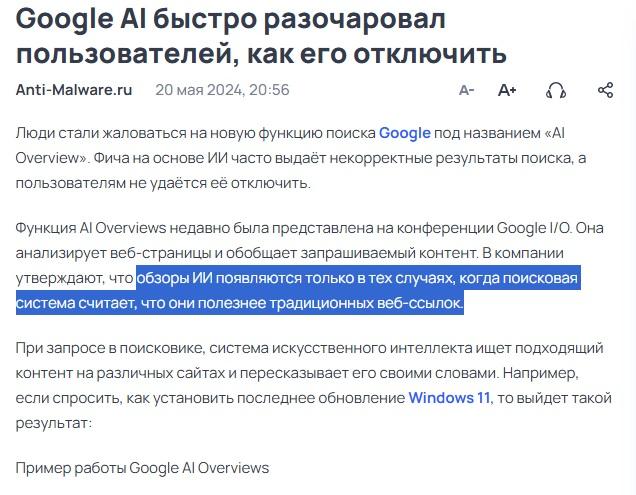
Task: Increase font size with the A+ icon
Action: click(507, 90)
